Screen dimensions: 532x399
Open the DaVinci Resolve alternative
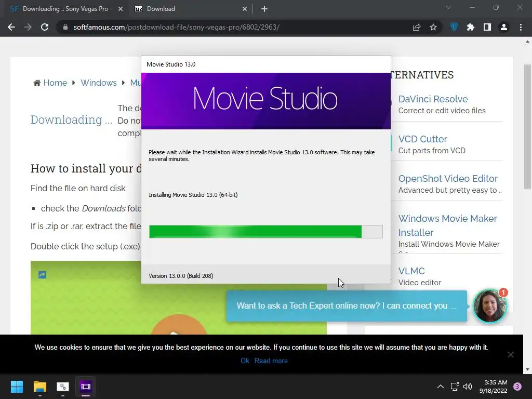coord(433,99)
